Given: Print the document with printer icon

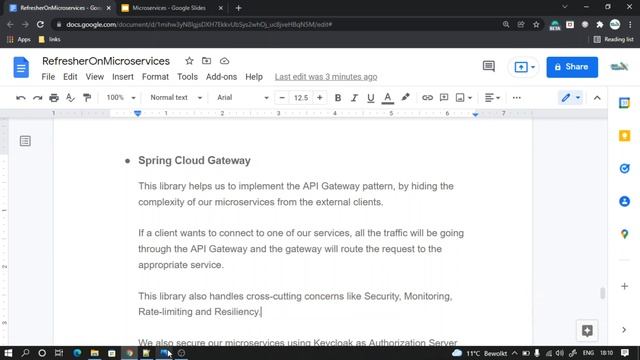Looking at the screenshot, I should 54,98.
